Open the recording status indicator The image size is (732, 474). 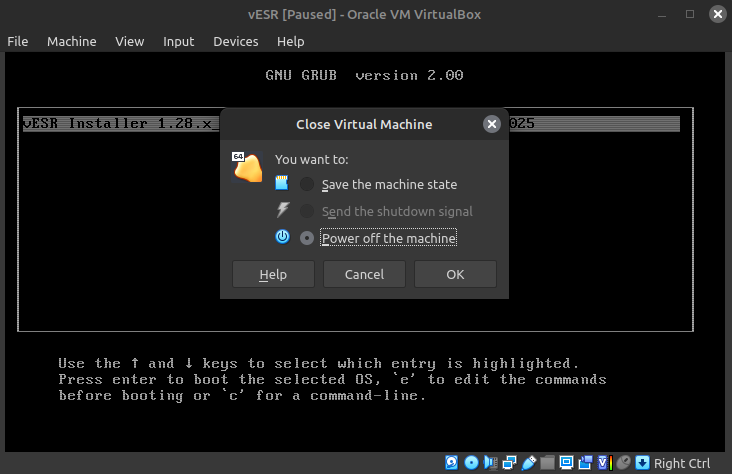pyautogui.click(x=585, y=462)
